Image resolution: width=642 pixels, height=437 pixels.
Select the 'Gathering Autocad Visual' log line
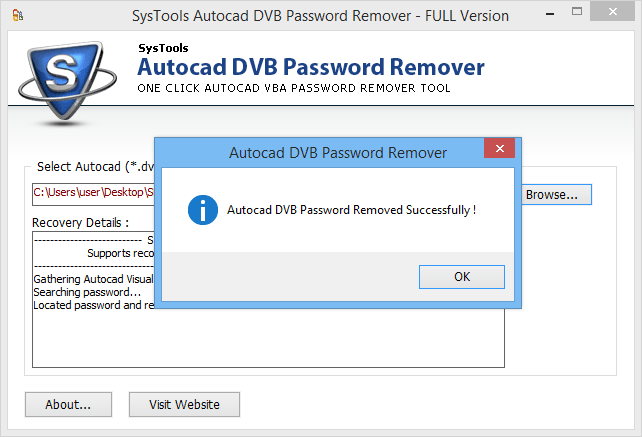(93, 279)
